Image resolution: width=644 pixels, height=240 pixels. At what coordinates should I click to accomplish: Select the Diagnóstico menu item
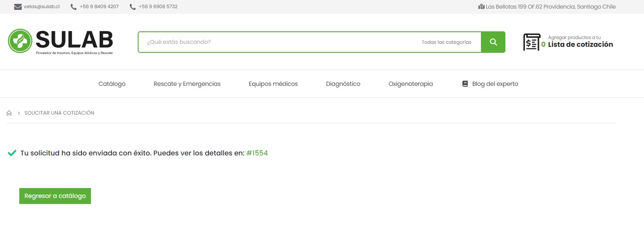[343, 84]
